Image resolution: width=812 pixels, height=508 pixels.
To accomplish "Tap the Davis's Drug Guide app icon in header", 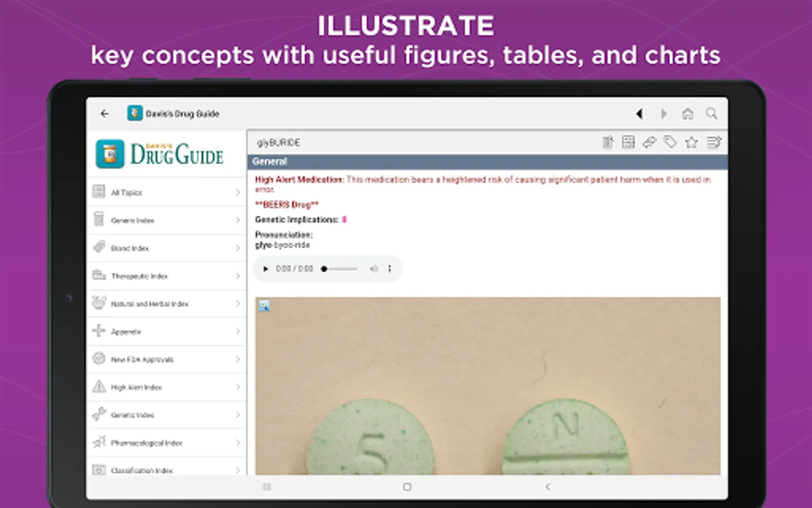I will [x=135, y=113].
